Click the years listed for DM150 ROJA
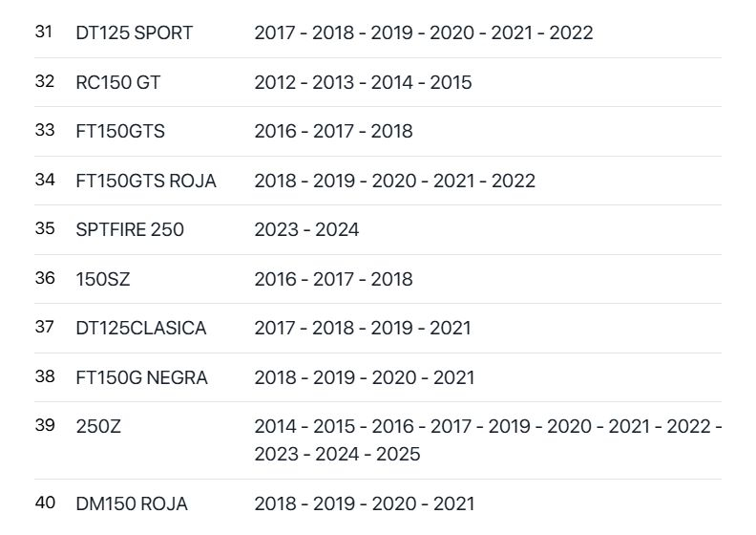Screen dimensions: 756x535 pyautogui.click(x=364, y=504)
